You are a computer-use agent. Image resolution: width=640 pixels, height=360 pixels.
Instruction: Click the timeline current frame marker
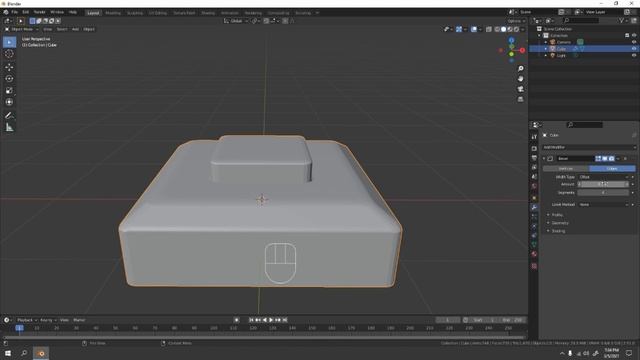pyautogui.click(x=19, y=328)
